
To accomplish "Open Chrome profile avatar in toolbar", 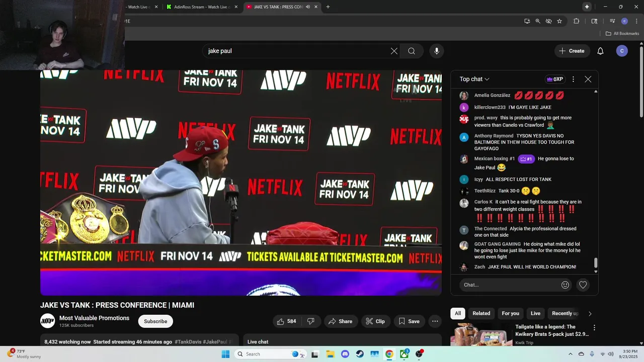I will (x=624, y=21).
